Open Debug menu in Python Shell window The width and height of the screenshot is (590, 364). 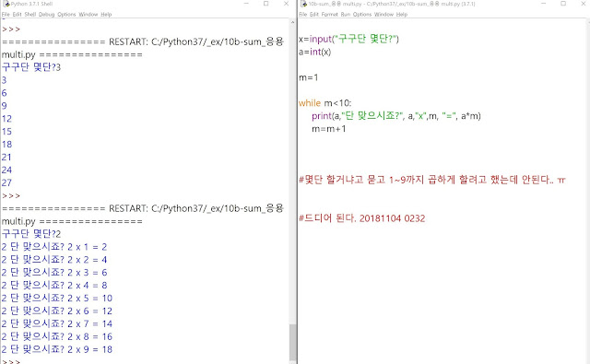(47, 15)
